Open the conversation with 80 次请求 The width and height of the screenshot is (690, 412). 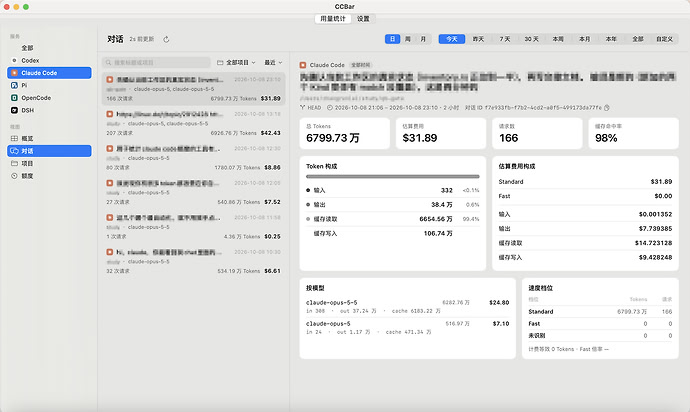coord(194,158)
